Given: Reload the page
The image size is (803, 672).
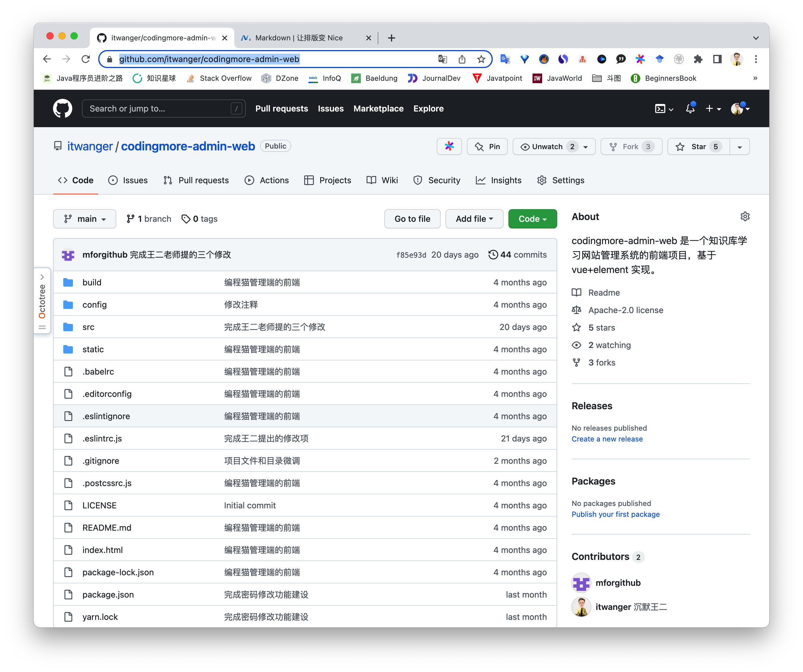Looking at the screenshot, I should [x=86, y=59].
